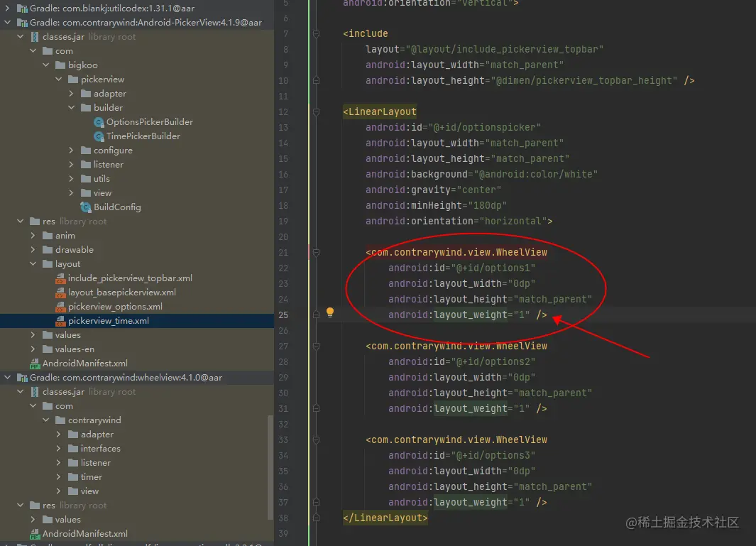Expand the adapter folder under pickerview

(x=72, y=94)
